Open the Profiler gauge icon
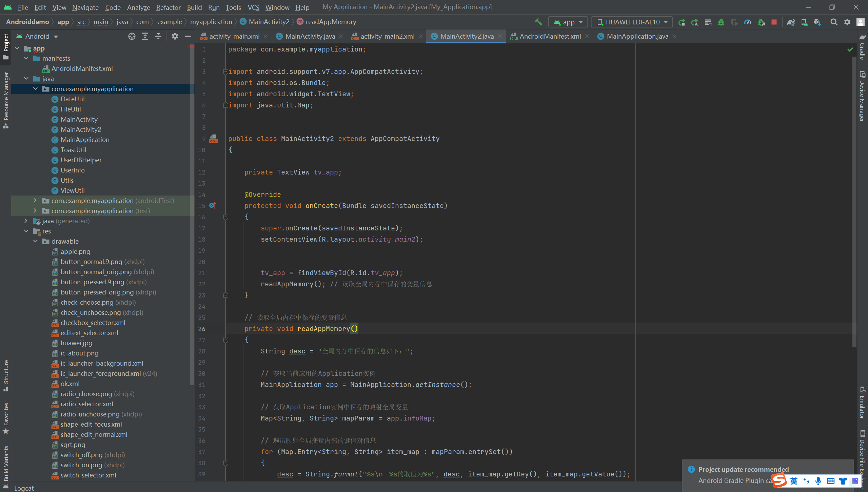This screenshot has width=868, height=492. click(747, 22)
